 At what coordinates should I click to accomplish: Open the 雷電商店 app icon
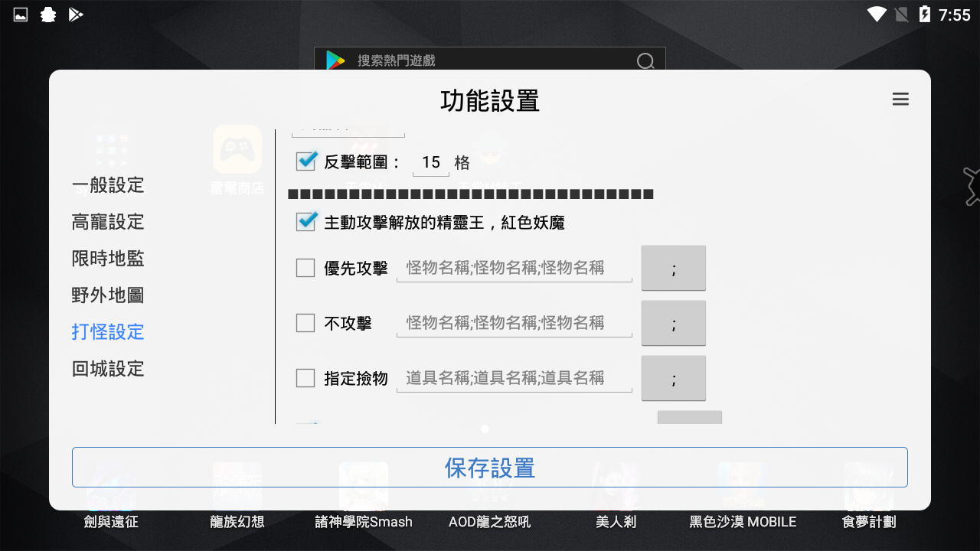[236, 150]
